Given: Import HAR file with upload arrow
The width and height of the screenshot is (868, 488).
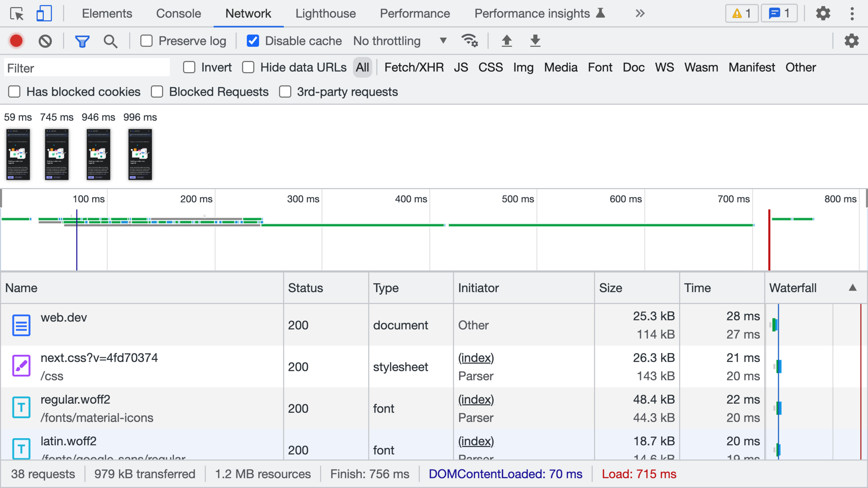Looking at the screenshot, I should click(507, 41).
